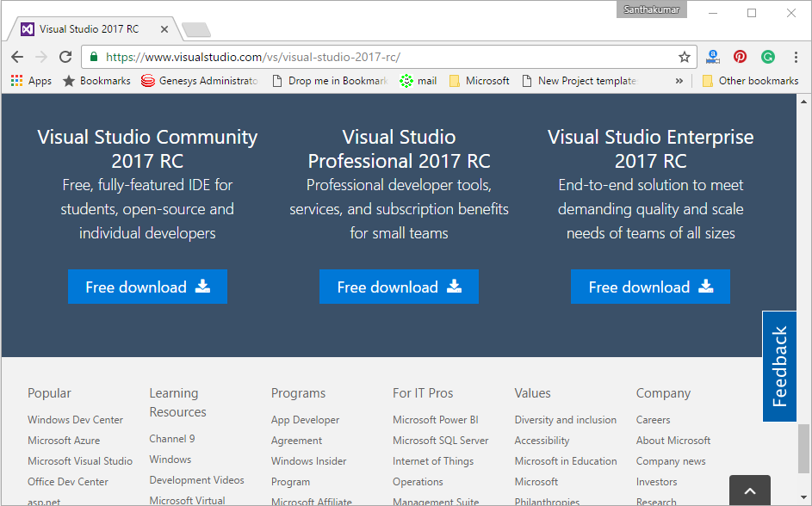
Task: Open Microsoft SQL Server link
Action: (x=441, y=441)
